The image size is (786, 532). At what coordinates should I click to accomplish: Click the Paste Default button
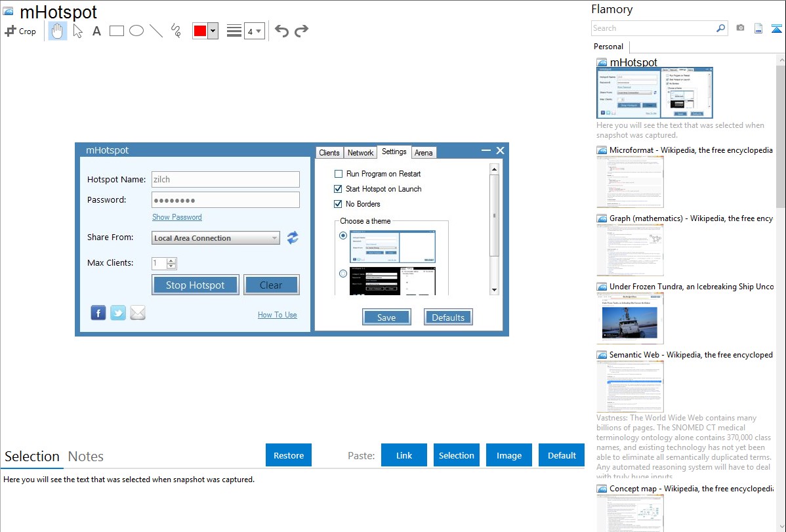coord(562,455)
